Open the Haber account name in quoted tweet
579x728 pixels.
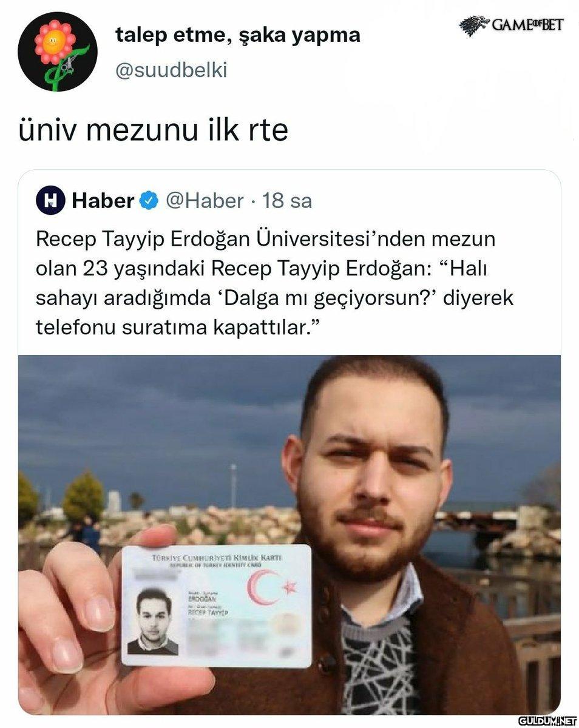point(103,200)
